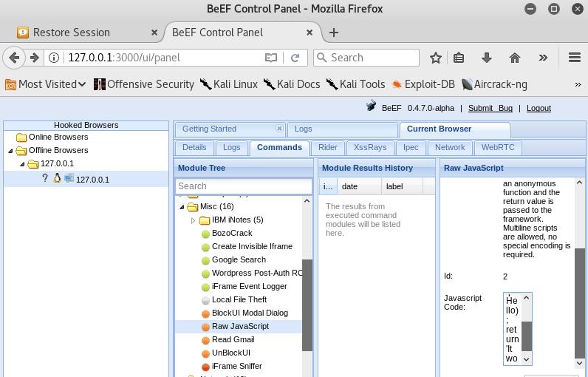This screenshot has height=377, width=588.
Task: Sort results by date column header
Action: 359,186
